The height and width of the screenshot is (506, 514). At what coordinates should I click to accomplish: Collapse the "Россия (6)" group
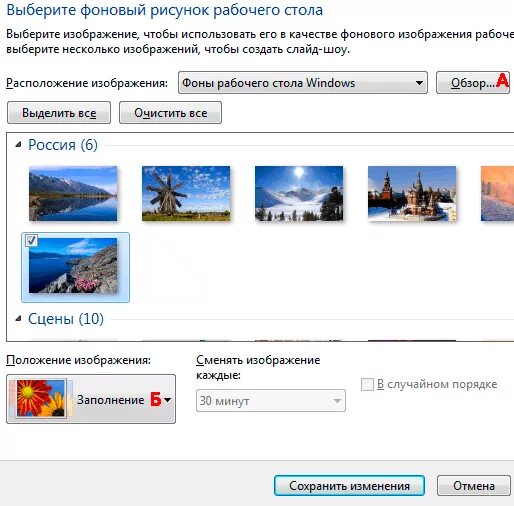19,145
